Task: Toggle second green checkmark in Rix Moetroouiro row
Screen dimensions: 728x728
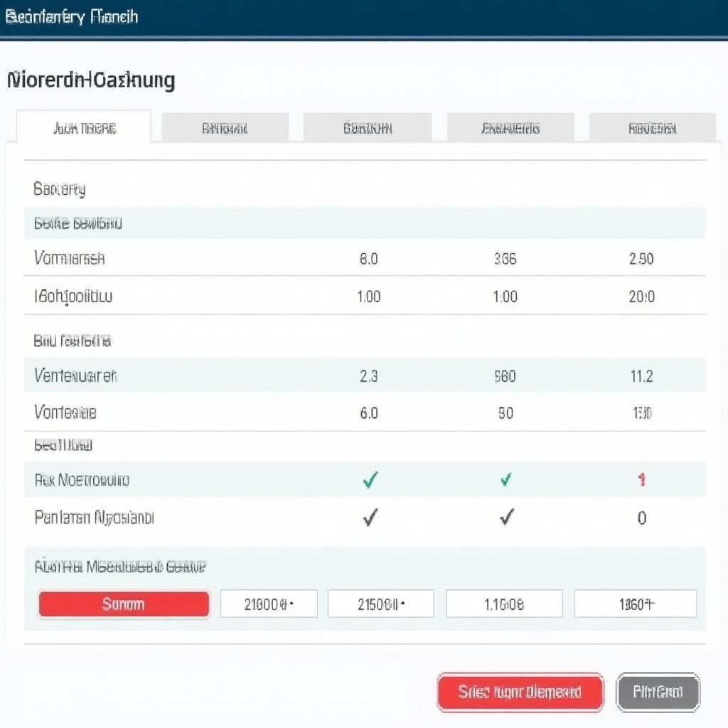Action: 505,481
